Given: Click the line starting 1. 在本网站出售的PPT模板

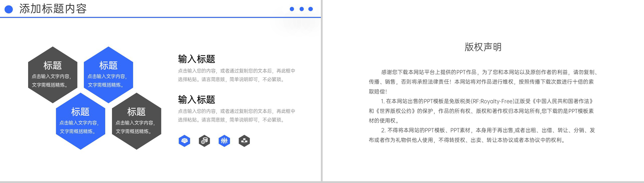Looking at the screenshot, I should pos(487,101).
